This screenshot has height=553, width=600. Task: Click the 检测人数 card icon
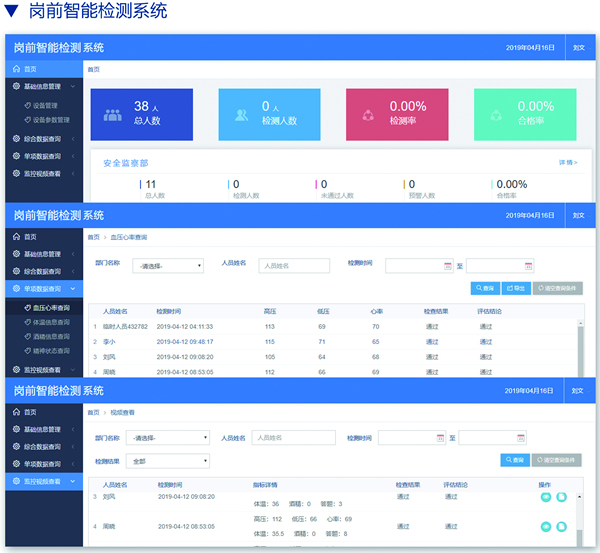pyautogui.click(x=241, y=113)
